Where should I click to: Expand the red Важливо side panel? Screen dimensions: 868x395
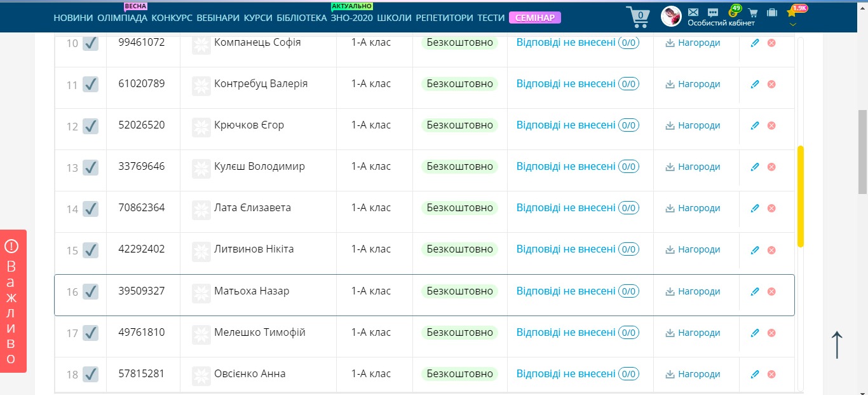pyautogui.click(x=13, y=300)
